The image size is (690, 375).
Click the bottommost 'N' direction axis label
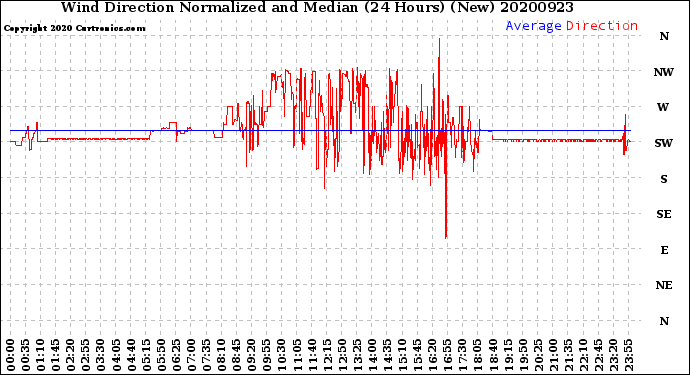point(664,321)
